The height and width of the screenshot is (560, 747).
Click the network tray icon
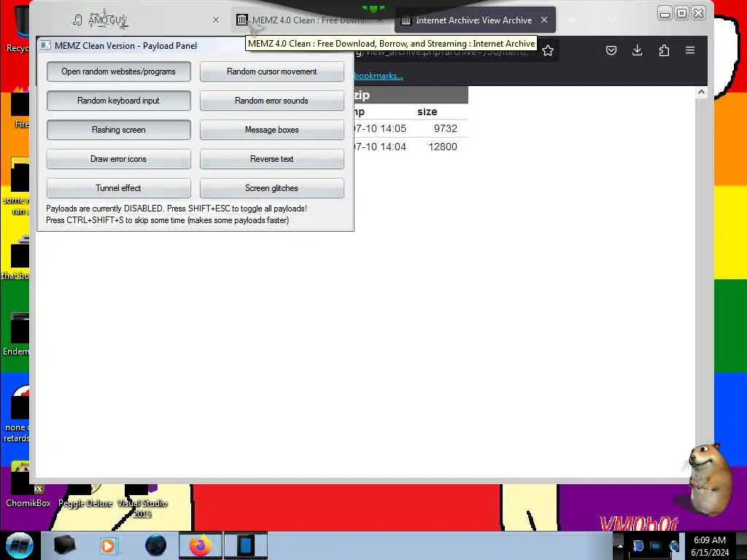tap(656, 546)
